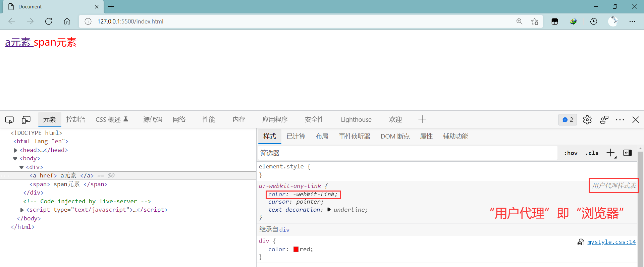Select the html lang="en" node
644x267 pixels.
tap(41, 142)
